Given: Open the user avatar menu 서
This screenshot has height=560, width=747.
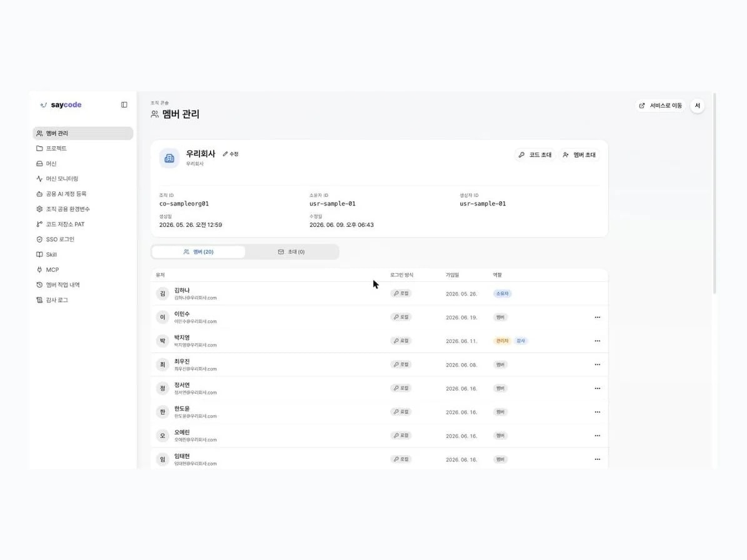Looking at the screenshot, I should point(698,106).
